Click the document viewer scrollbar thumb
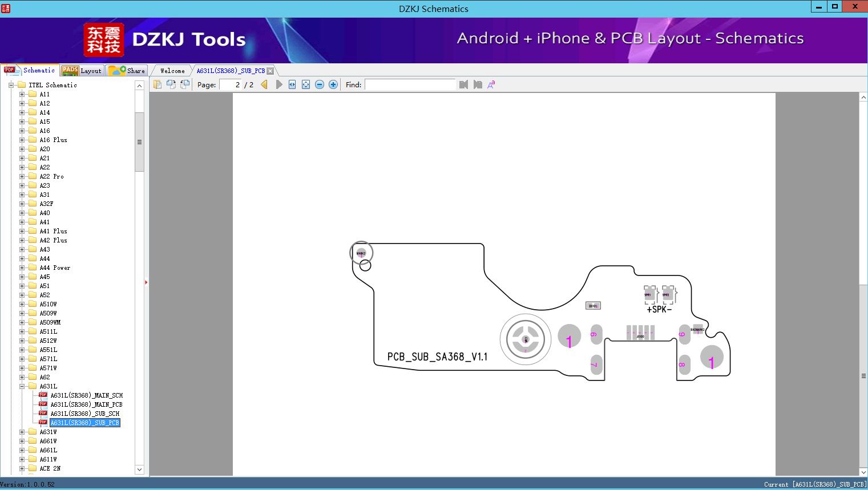This screenshot has height=490, width=868. pyautogui.click(x=863, y=376)
